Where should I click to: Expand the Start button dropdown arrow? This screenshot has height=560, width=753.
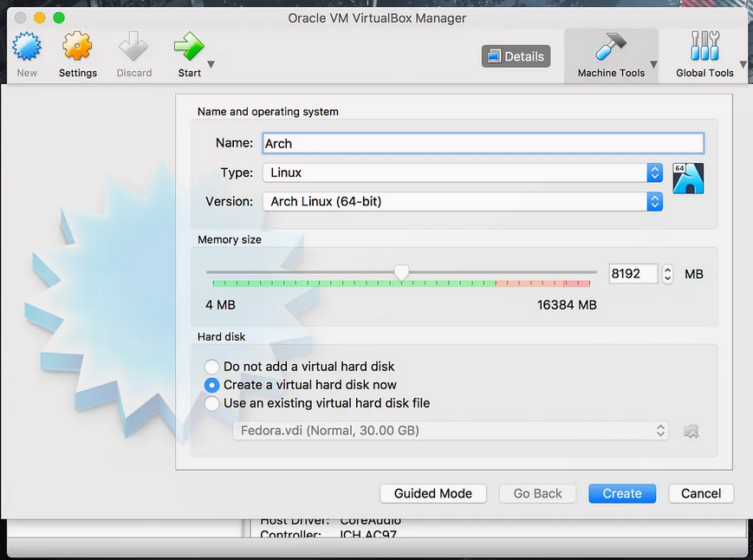point(211,65)
